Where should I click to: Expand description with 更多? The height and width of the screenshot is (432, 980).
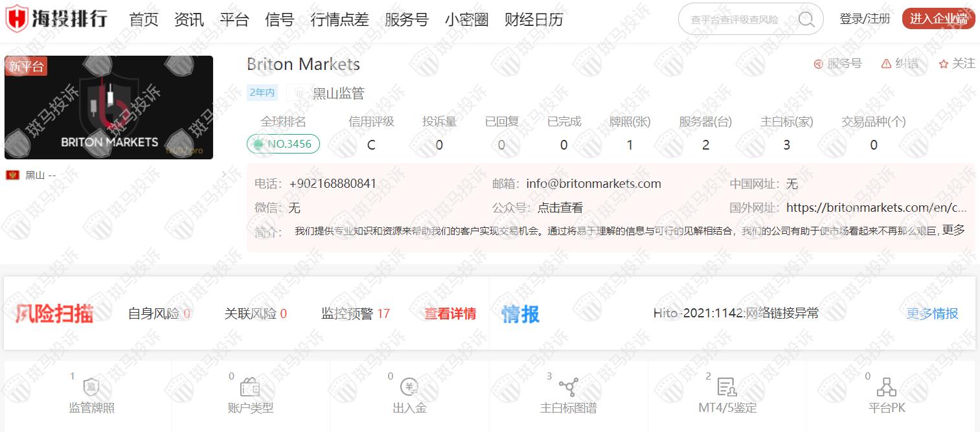pyautogui.click(x=953, y=230)
